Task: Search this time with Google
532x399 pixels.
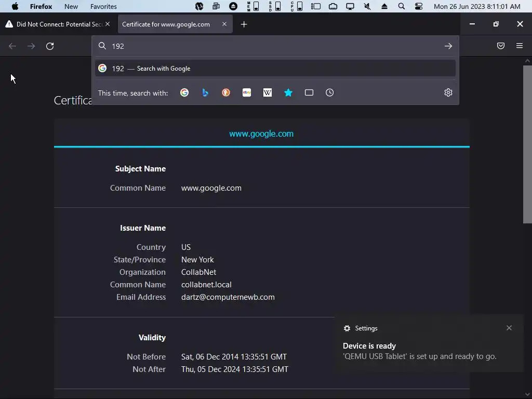Action: pos(184,92)
